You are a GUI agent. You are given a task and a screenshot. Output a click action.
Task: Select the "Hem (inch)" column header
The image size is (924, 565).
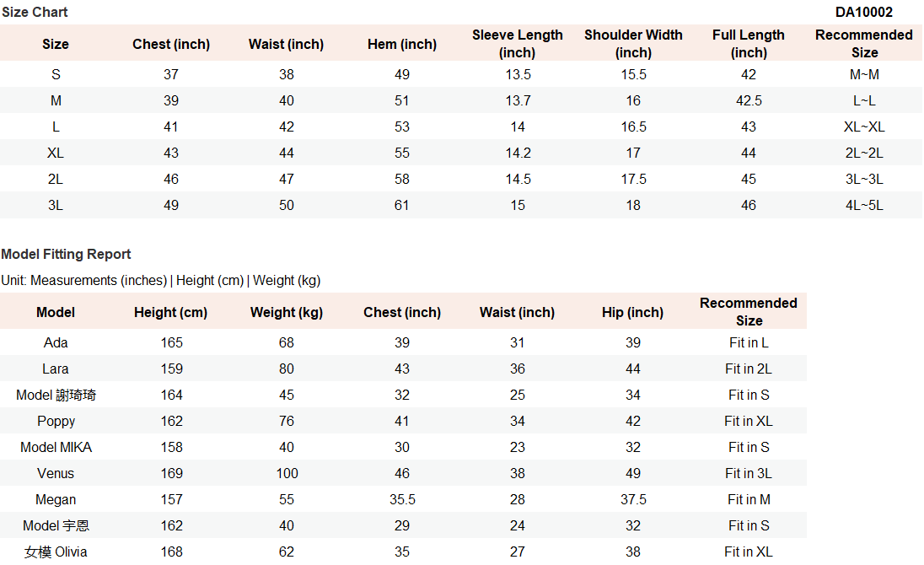[402, 45]
